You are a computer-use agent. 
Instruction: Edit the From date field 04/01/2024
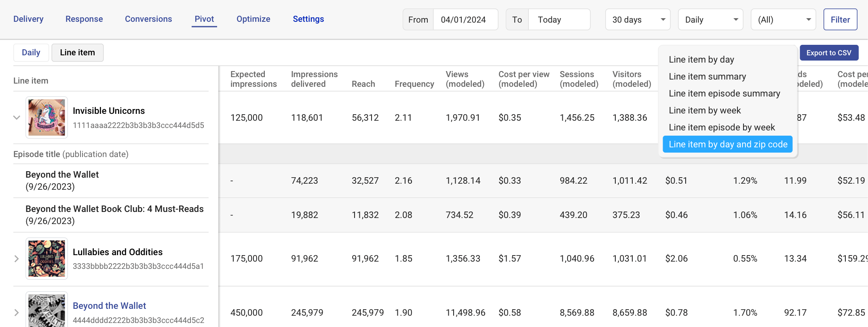[x=465, y=19]
